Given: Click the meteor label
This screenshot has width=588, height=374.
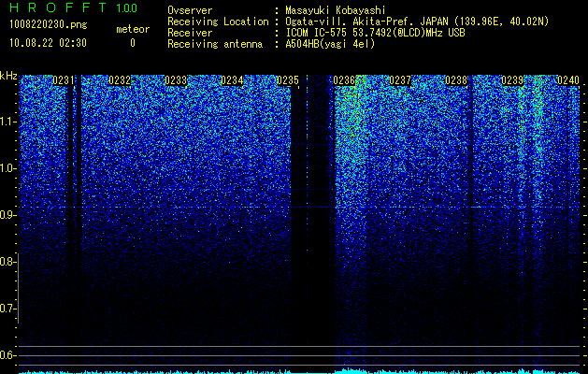Looking at the screenshot, I should 133,29.
